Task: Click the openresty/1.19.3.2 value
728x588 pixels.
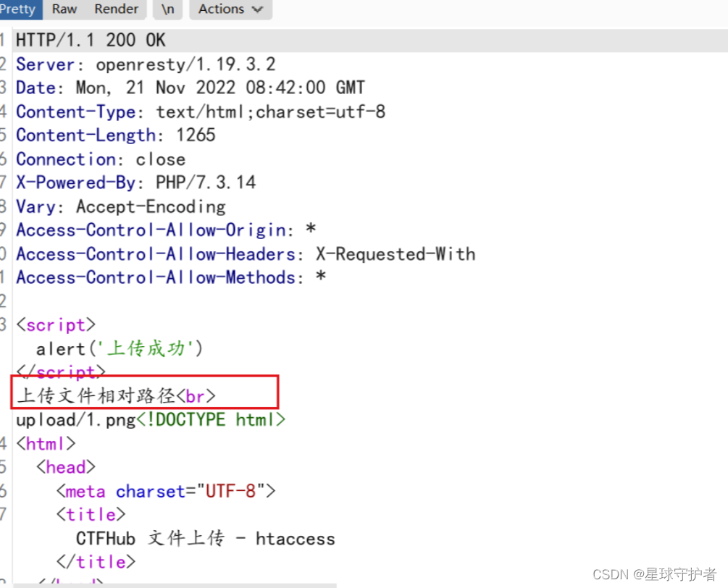Action: (x=185, y=64)
